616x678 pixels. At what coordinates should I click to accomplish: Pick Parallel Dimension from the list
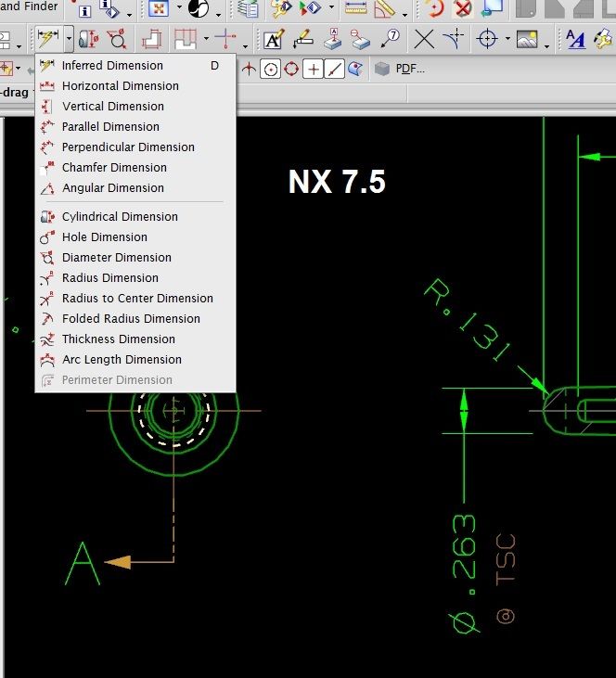[x=135, y=127]
